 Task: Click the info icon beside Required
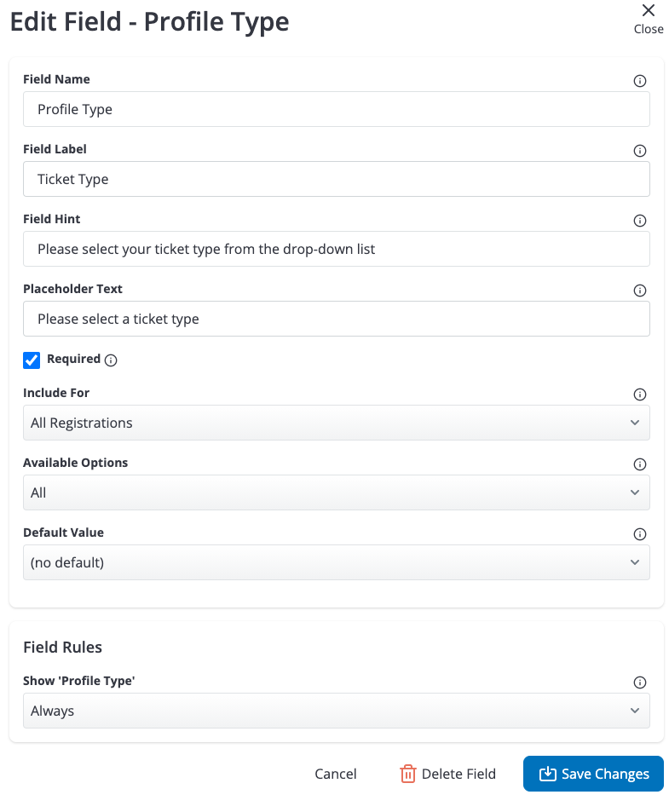coord(111,360)
